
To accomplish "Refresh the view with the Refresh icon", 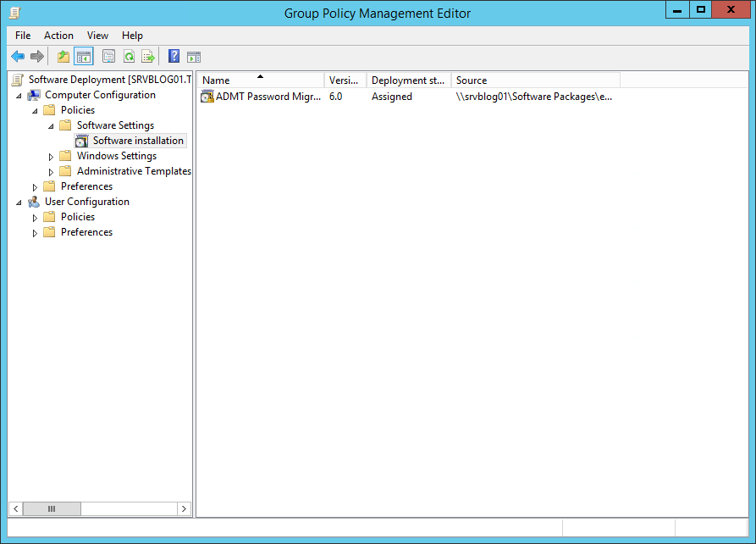I will point(129,56).
